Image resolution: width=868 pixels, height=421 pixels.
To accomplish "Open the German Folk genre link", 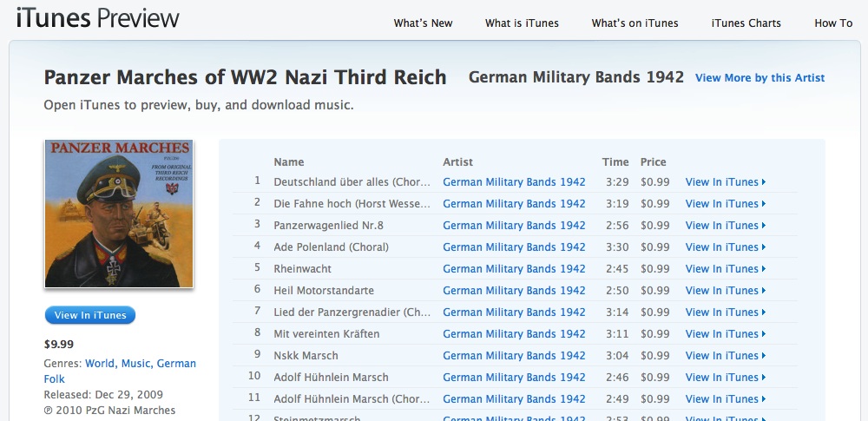I will click(120, 372).
